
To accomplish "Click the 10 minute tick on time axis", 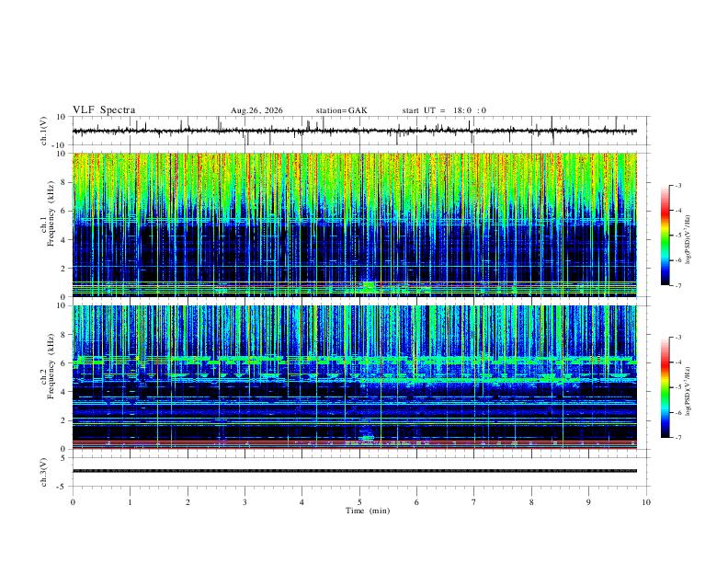I will pos(646,502).
